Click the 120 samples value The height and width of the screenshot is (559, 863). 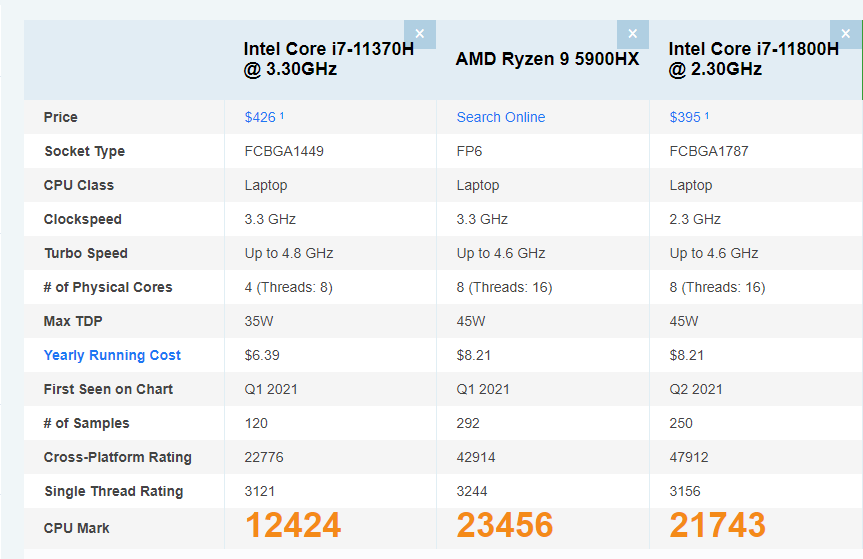click(x=256, y=424)
